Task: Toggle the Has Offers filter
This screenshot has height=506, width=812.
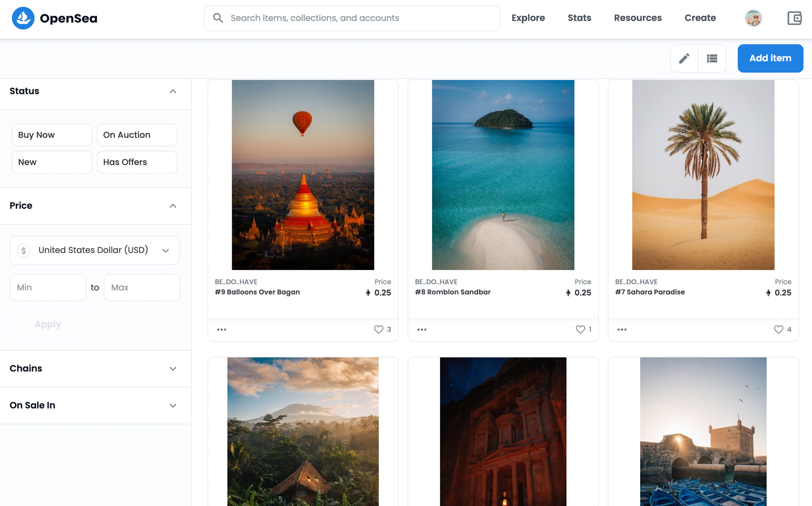Action: click(137, 162)
